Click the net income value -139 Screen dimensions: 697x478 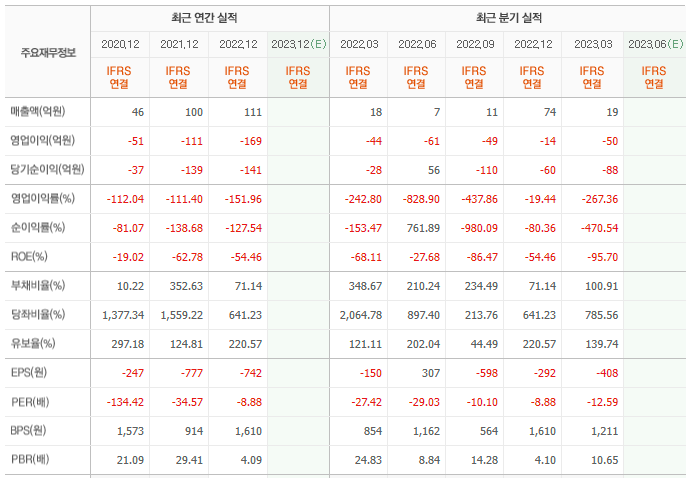coord(192,170)
